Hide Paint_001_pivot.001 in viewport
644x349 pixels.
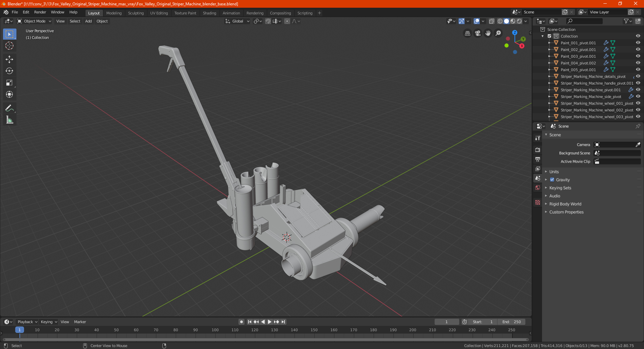click(x=638, y=43)
